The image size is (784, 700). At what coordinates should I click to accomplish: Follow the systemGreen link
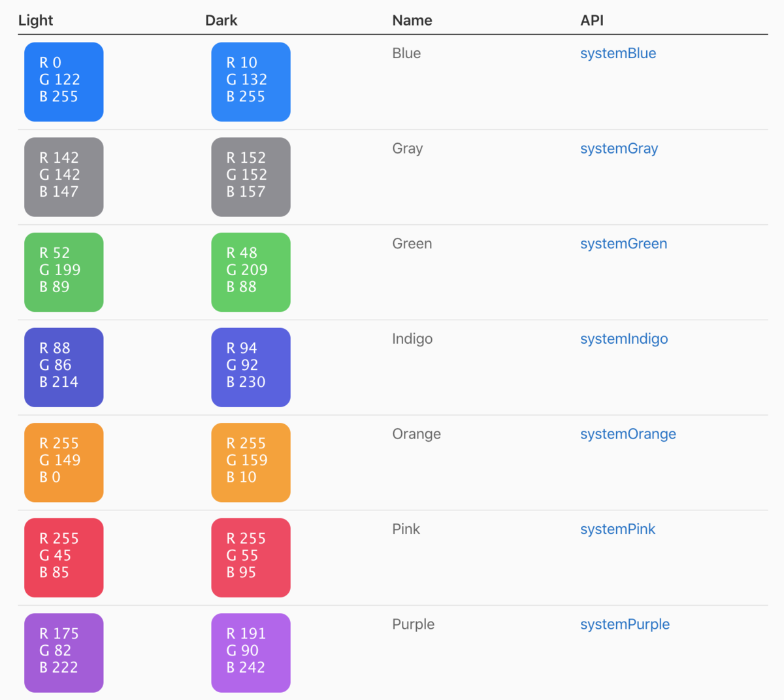tap(623, 244)
